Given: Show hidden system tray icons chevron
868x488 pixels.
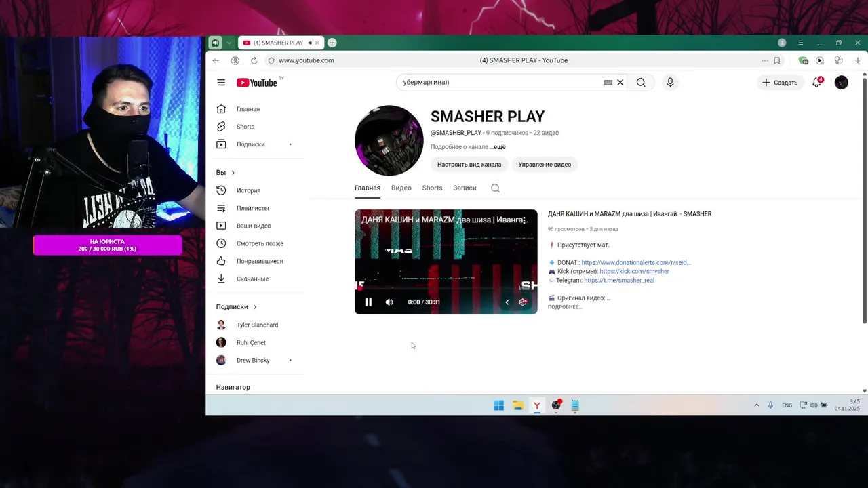Looking at the screenshot, I should pyautogui.click(x=757, y=405).
